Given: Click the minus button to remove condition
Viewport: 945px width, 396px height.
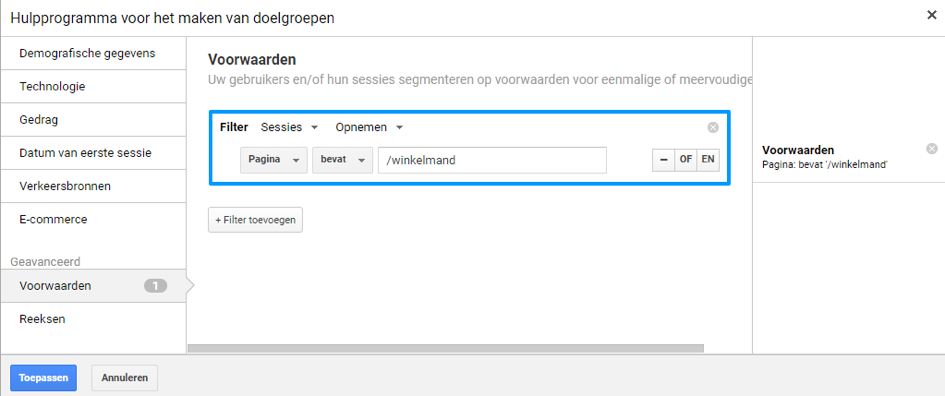Looking at the screenshot, I should pyautogui.click(x=664, y=161).
